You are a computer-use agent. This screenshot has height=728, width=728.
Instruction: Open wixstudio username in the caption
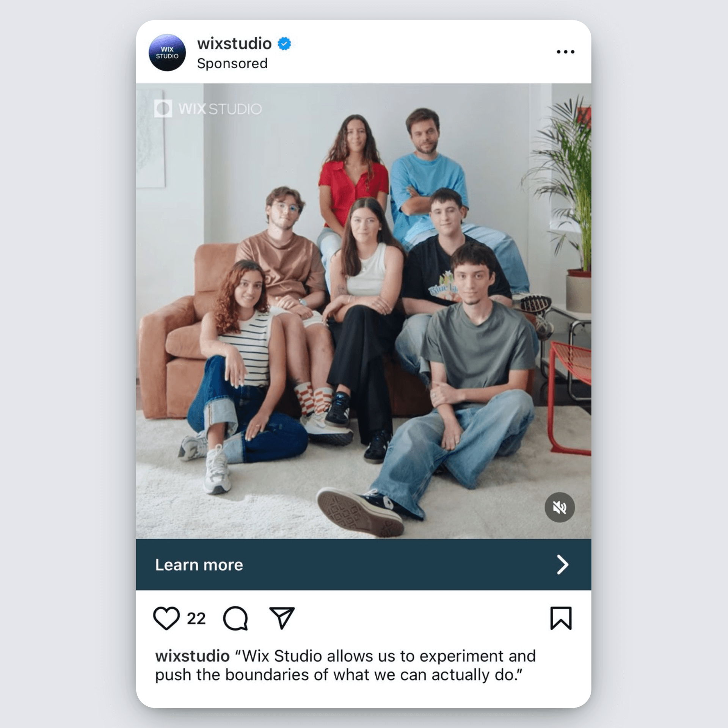pyautogui.click(x=192, y=656)
